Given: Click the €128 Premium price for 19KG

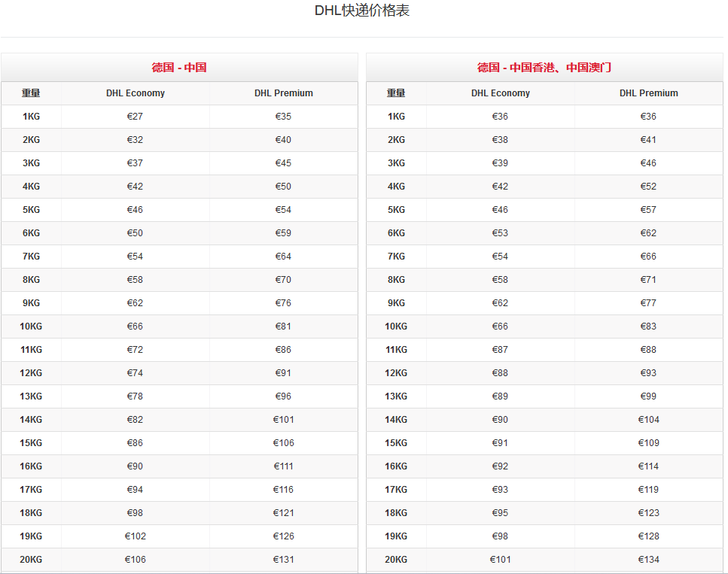Looking at the screenshot, I should click(x=649, y=536).
